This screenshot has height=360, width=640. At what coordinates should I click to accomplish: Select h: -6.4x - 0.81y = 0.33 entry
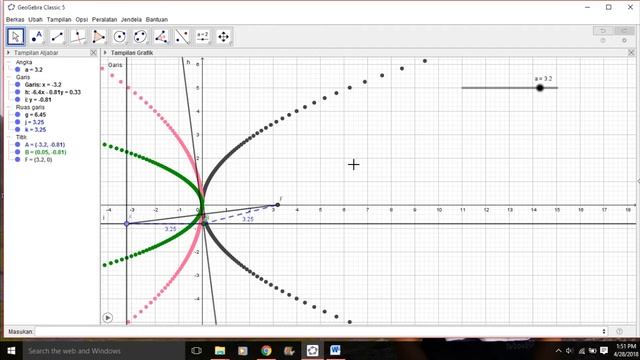(x=53, y=92)
